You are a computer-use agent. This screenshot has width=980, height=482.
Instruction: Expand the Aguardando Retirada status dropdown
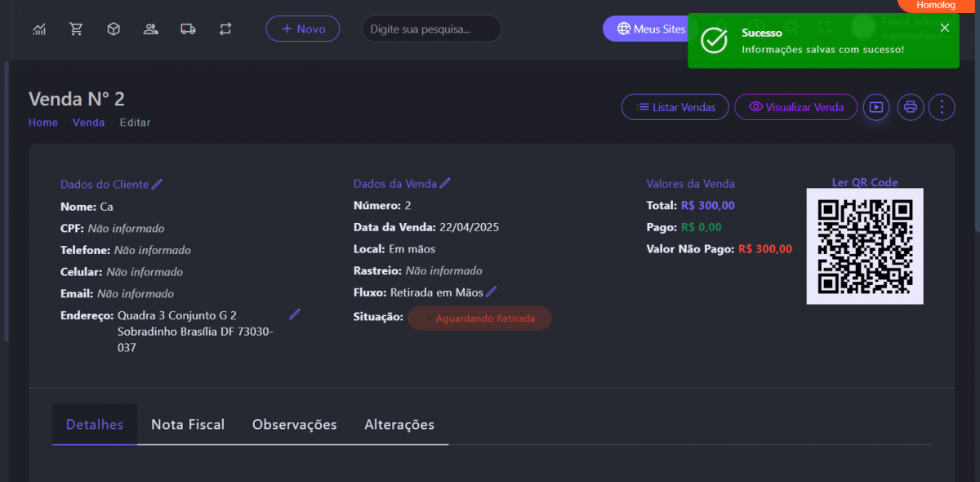tap(479, 319)
